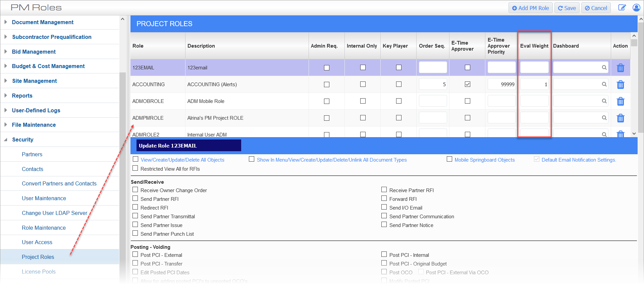This screenshot has width=644, height=284.
Task: Select User Access menu item
Action: (x=37, y=242)
